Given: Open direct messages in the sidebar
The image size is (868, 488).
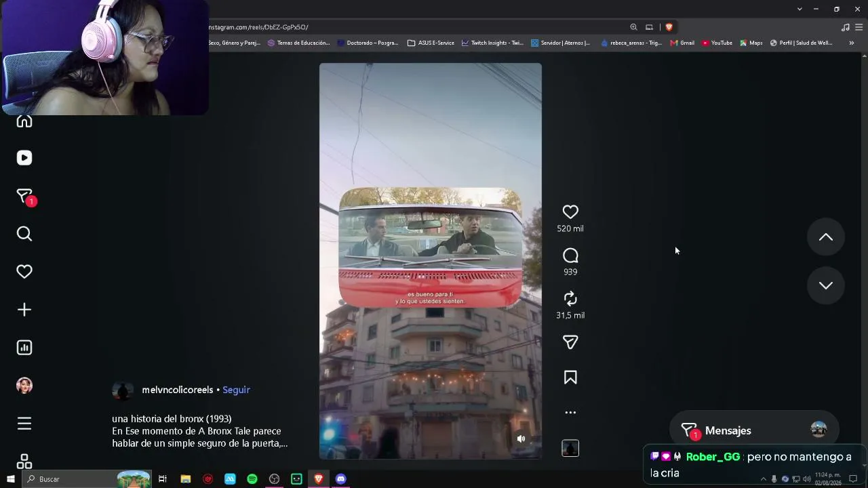Looking at the screenshot, I should click(x=24, y=197).
